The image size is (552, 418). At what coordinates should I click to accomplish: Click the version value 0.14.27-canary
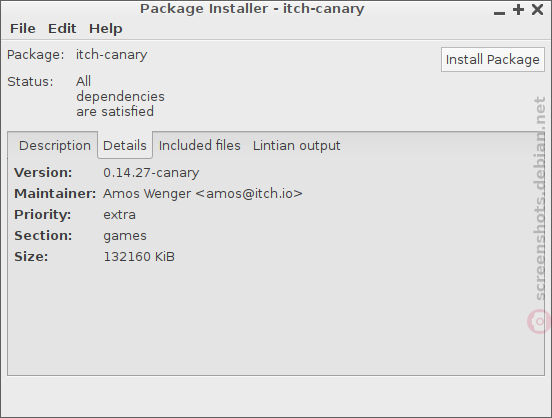151,173
